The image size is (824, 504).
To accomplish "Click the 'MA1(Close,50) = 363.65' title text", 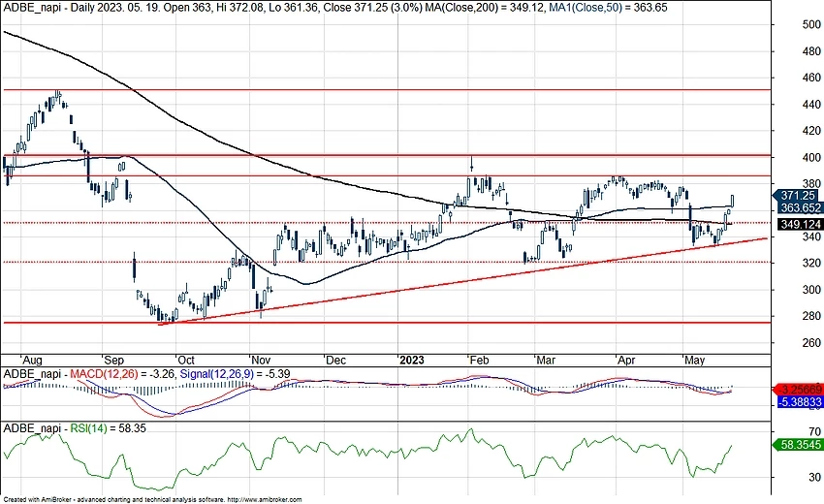I will [608, 8].
